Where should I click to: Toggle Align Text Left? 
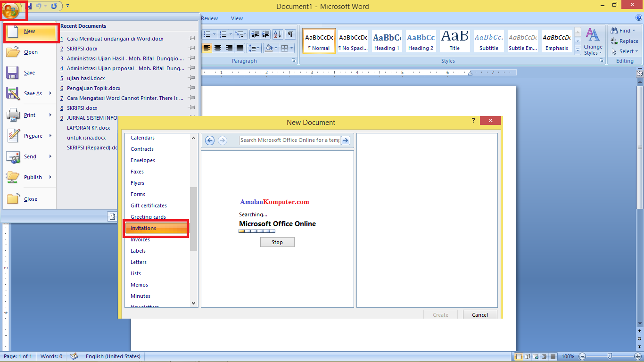click(x=206, y=48)
